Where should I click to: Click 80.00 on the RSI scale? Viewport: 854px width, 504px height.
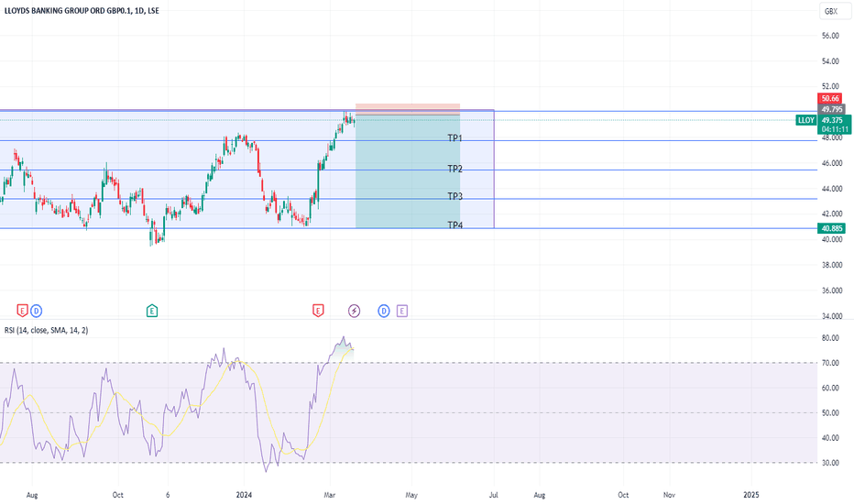point(830,338)
